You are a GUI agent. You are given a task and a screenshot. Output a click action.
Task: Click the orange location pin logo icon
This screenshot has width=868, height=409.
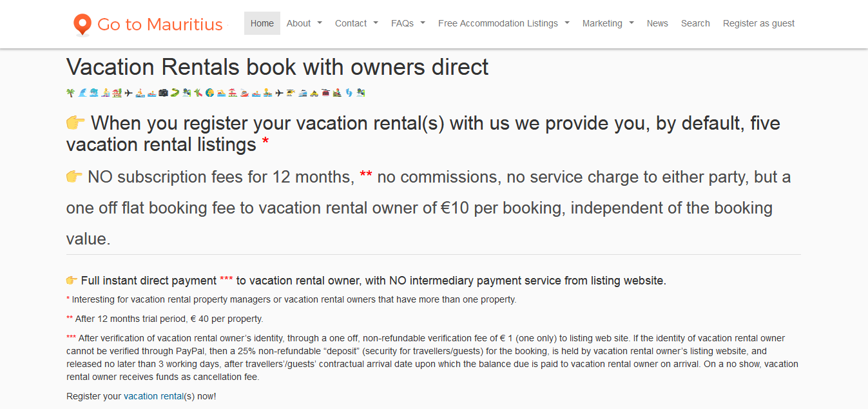[82, 25]
